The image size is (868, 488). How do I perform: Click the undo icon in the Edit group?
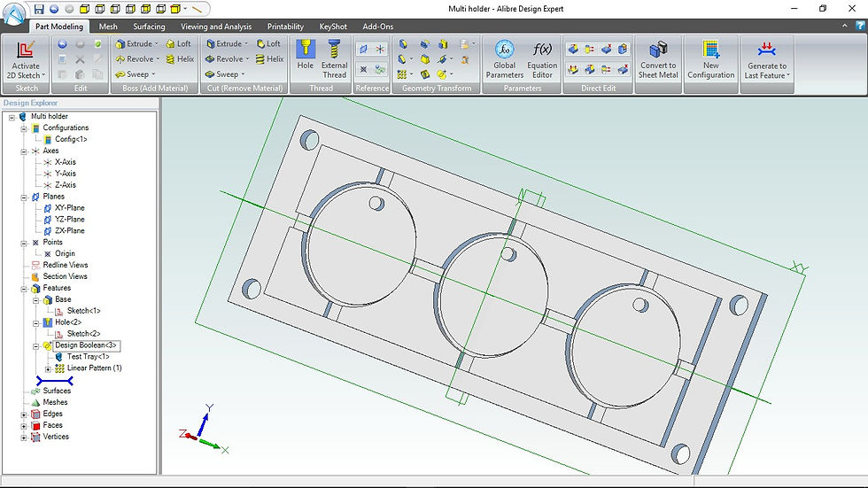62,44
